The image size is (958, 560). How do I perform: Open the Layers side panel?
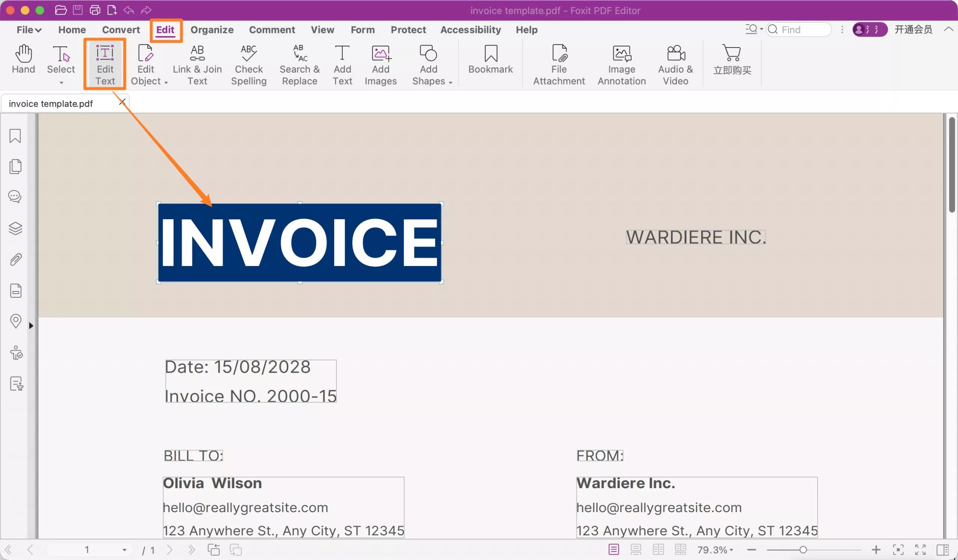[15, 228]
